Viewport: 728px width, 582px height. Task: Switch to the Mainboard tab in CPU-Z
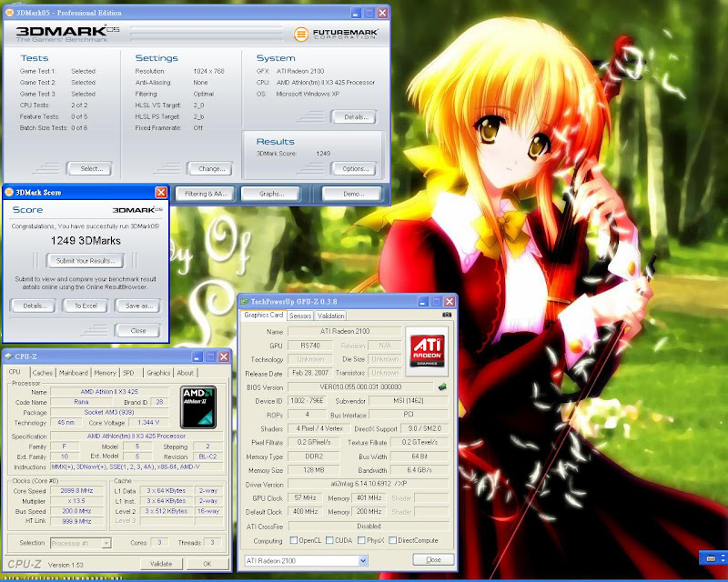(74, 373)
